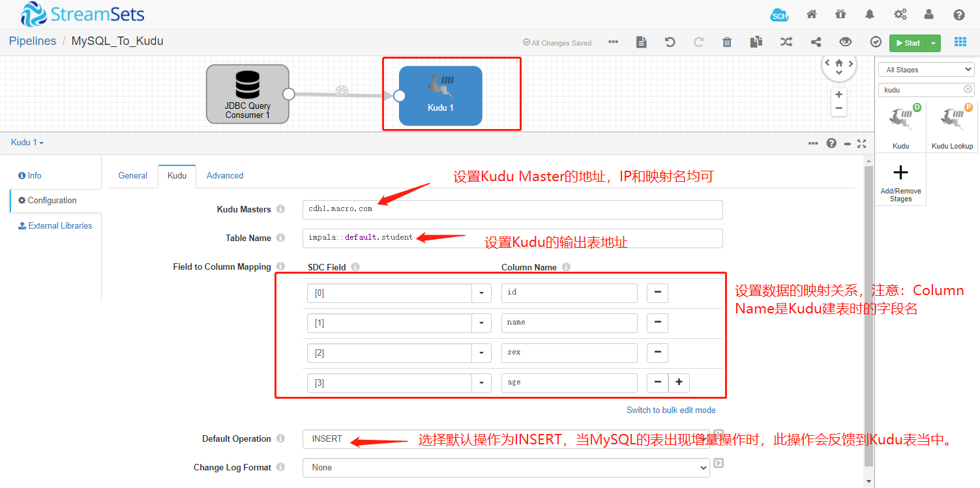Add a new field mapping row

pyautogui.click(x=679, y=382)
